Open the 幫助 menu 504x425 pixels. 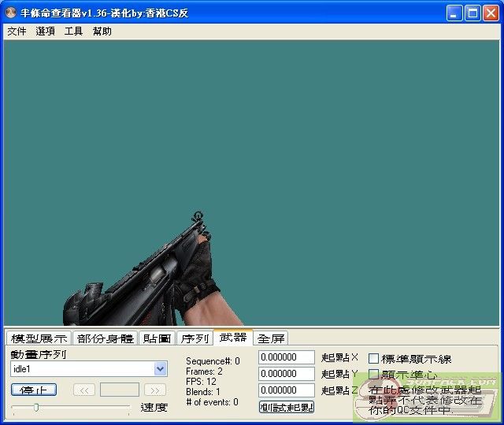point(102,31)
